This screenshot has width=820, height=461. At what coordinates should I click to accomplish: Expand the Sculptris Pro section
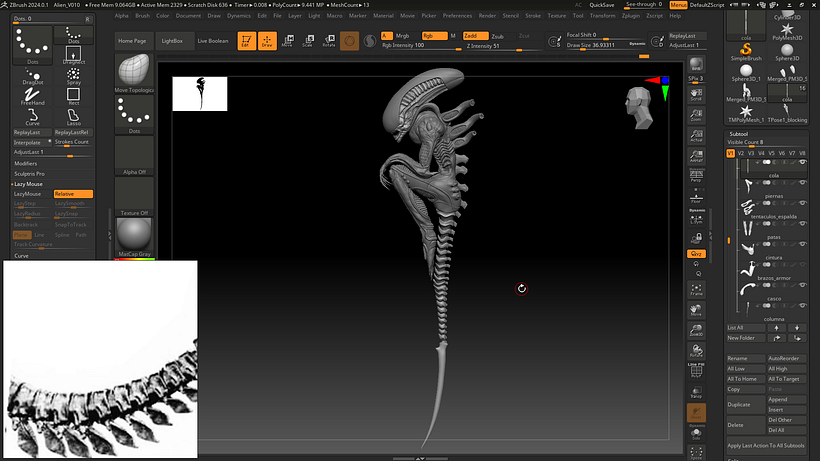[29, 174]
